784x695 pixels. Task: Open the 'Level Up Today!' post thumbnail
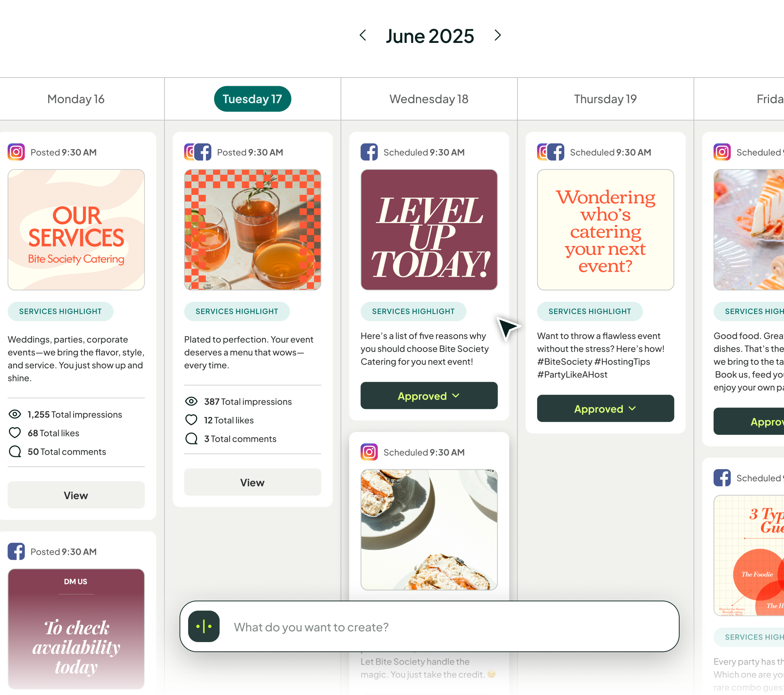(x=429, y=230)
